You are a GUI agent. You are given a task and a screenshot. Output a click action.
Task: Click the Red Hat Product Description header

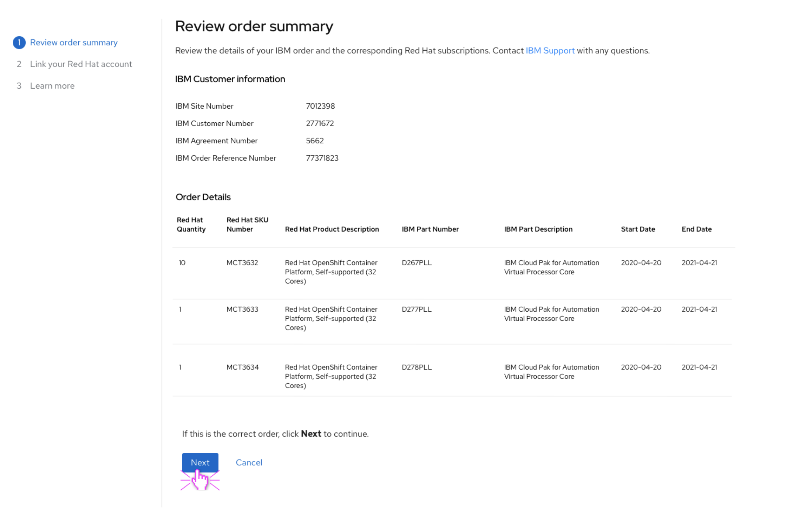point(332,229)
